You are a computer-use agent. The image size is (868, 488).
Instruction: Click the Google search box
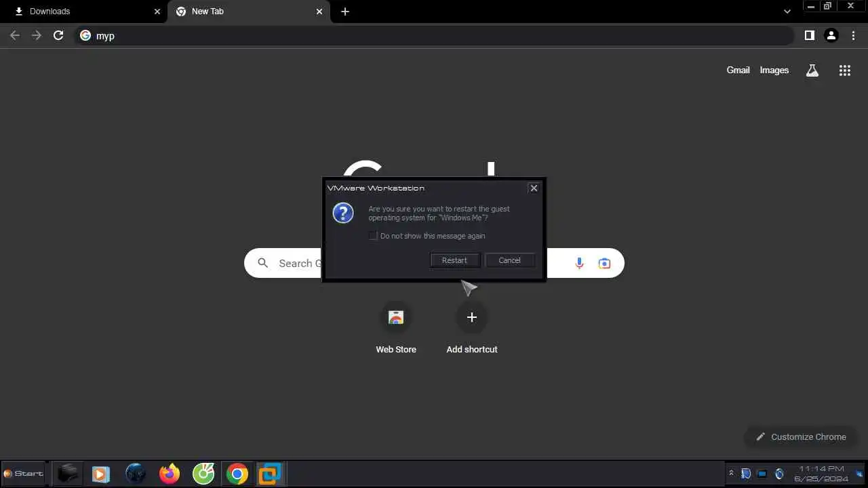pos(434,263)
